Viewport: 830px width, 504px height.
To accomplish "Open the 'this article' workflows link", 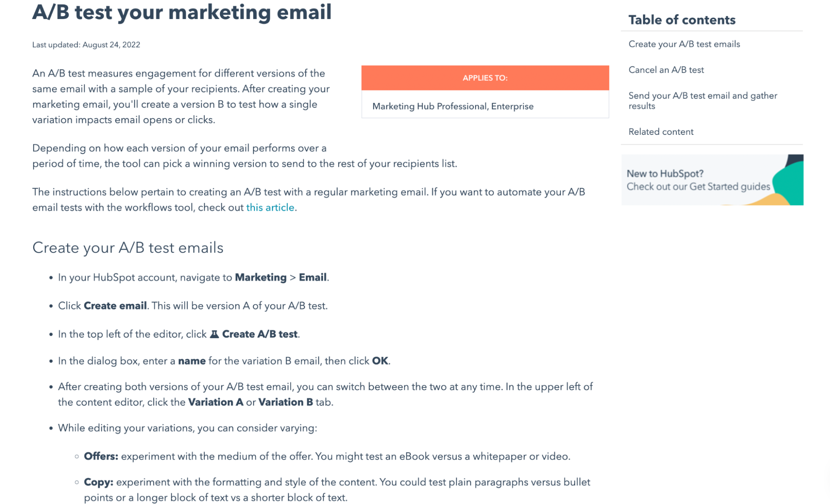I will (x=270, y=207).
